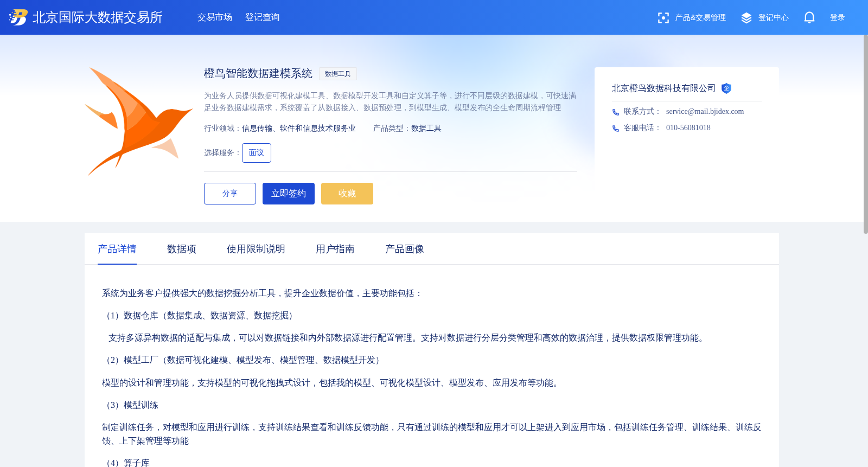Switch to the 使用限制说明 tab
The width and height of the screenshot is (868, 467).
coord(256,249)
